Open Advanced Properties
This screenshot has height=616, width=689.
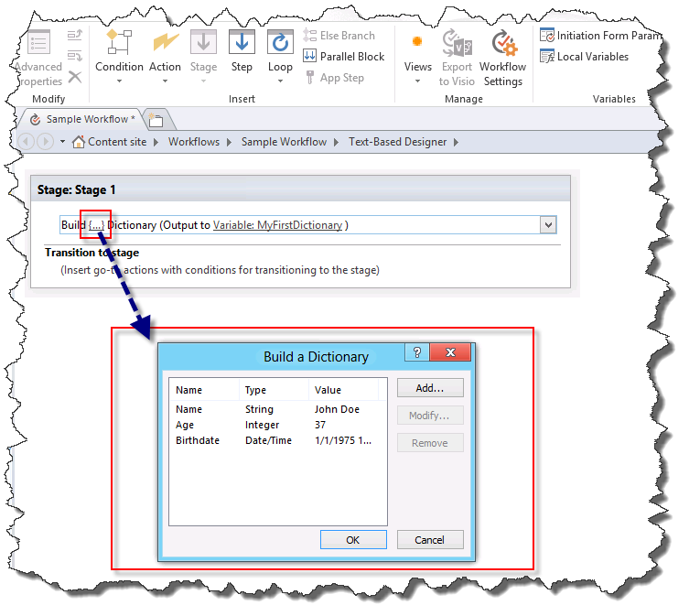click(x=39, y=57)
